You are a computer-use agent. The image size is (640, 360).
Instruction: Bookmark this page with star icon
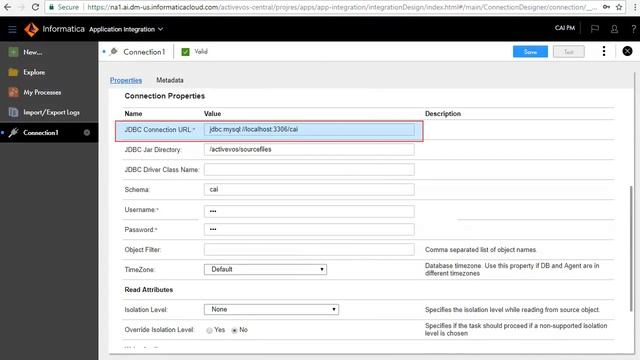(x=619, y=7)
